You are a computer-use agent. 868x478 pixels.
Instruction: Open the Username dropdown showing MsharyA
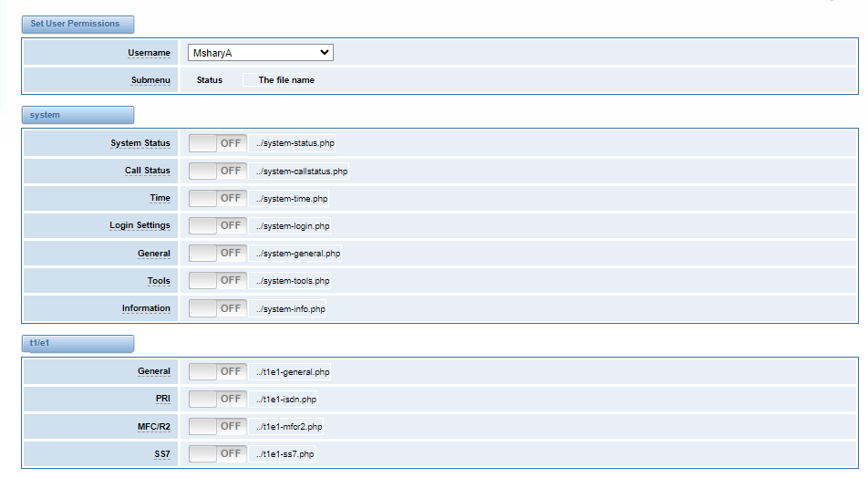point(260,53)
